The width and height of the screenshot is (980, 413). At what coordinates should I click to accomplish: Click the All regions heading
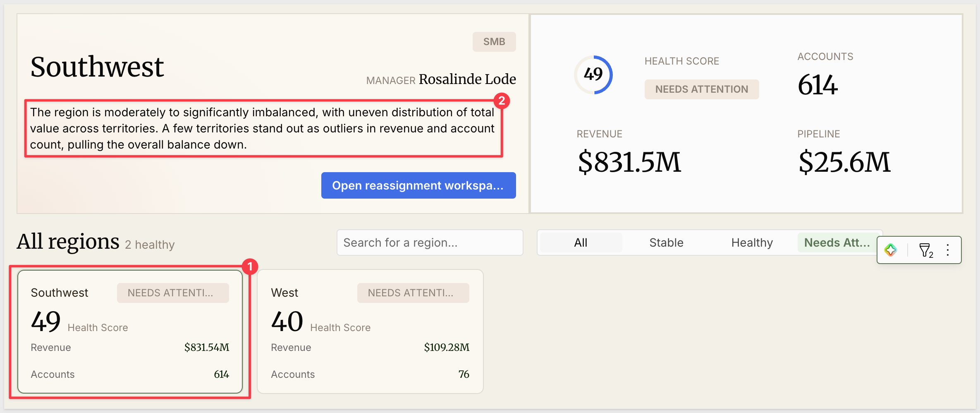[x=68, y=242]
